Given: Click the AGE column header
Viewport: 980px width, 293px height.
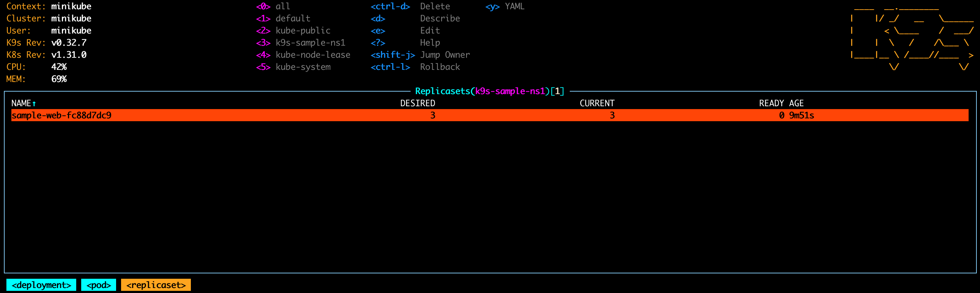Looking at the screenshot, I should click(x=796, y=103).
